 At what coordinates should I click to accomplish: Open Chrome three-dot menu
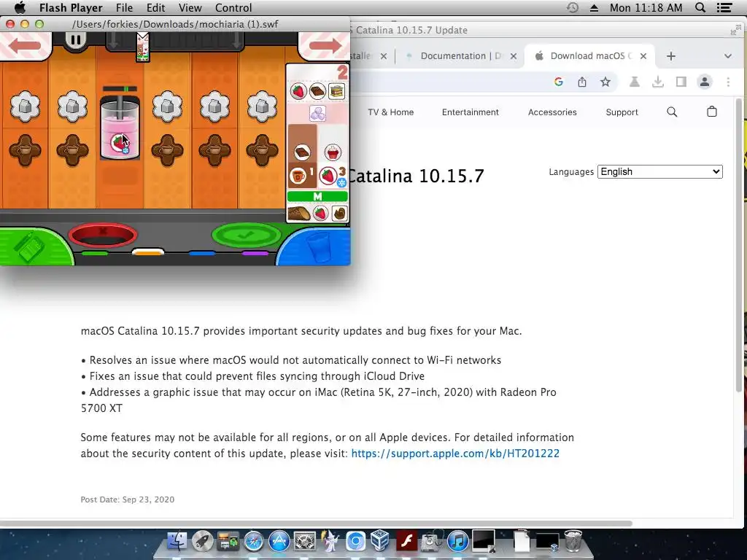coord(728,82)
